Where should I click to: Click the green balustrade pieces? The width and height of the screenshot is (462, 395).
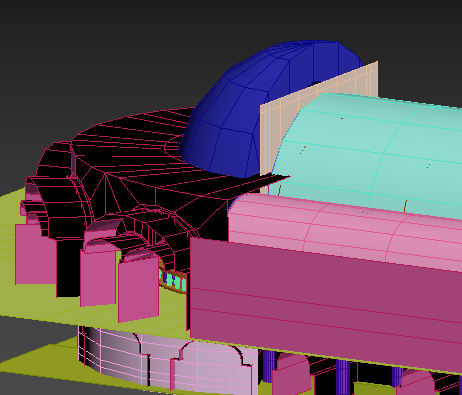(173, 282)
